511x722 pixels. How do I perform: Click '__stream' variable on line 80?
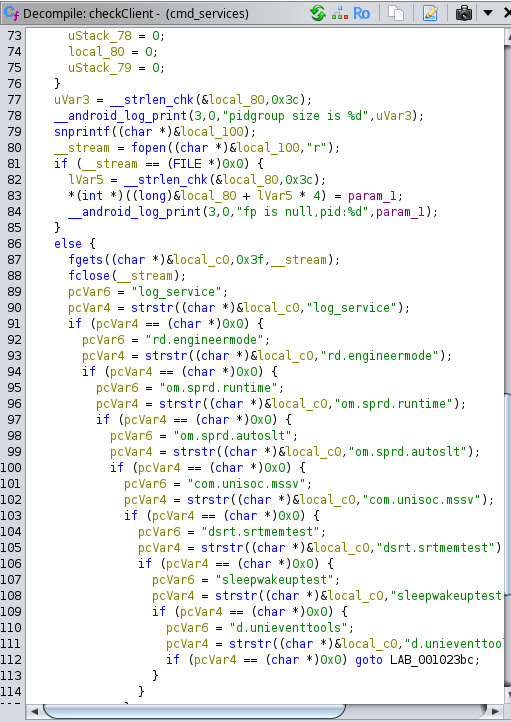pyautogui.click(x=82, y=148)
